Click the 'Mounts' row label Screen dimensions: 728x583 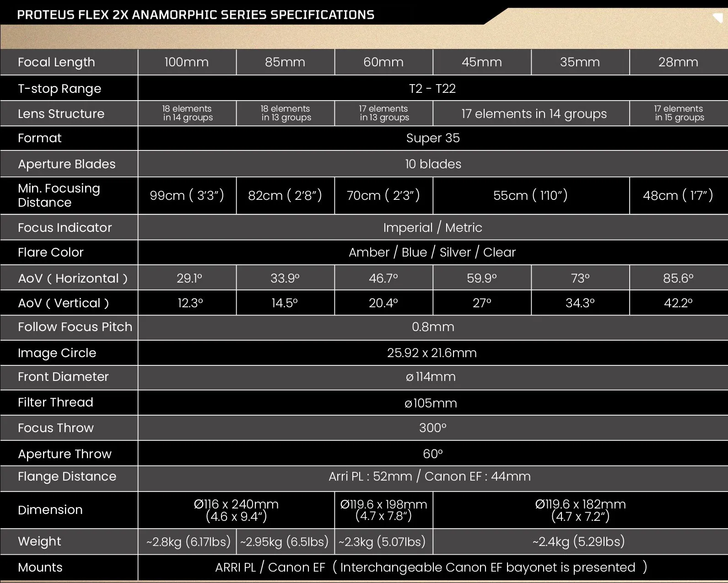(40, 567)
